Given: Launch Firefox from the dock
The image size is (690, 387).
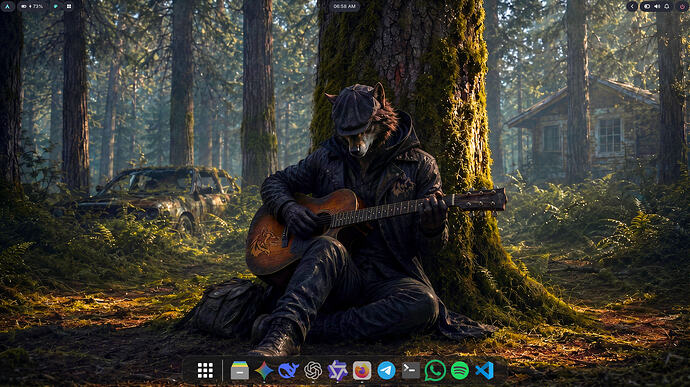Looking at the screenshot, I should pyautogui.click(x=362, y=370).
